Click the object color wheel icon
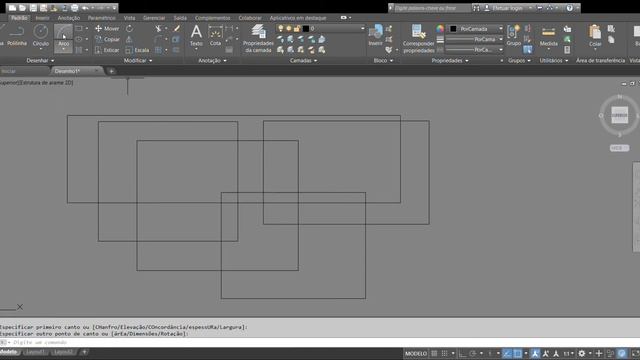Viewport: 640px width, 360px height. point(440,29)
